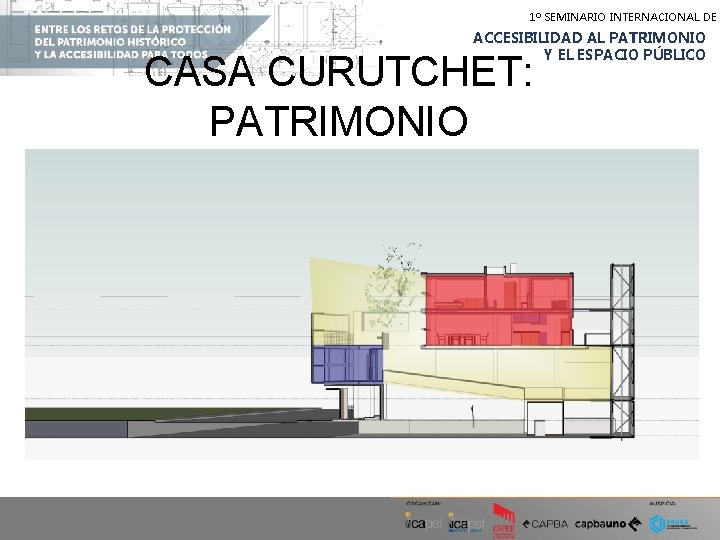This screenshot has height=540, width=720.
Task: Click 'ENTRE LOS RETOS DE LA PROTECCIÓN' banner text
Action: tap(133, 29)
